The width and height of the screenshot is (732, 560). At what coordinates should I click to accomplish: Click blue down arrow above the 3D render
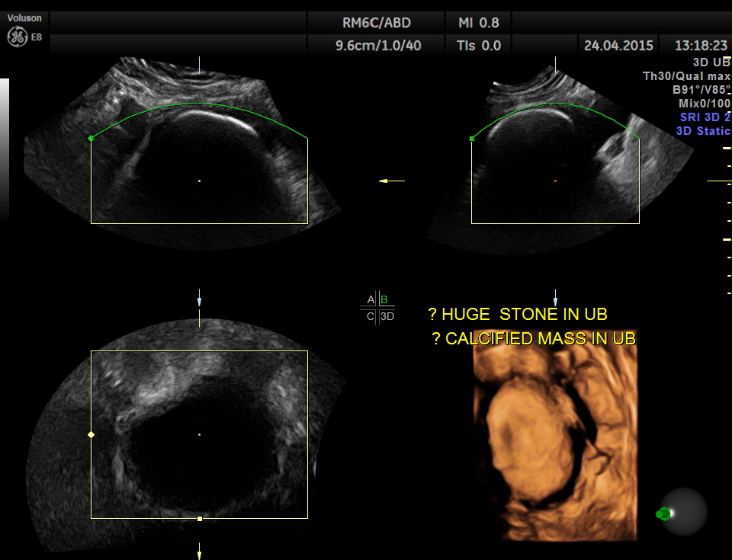point(555,297)
